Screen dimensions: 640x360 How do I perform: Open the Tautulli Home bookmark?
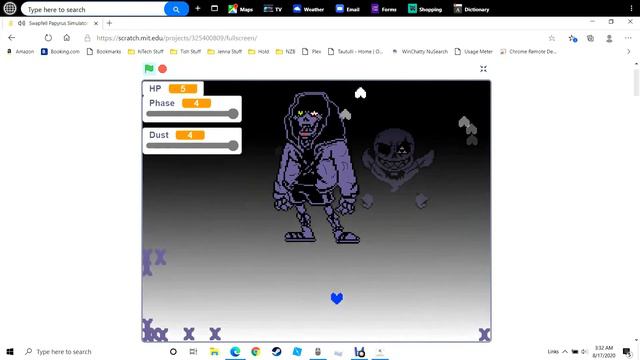tap(356, 51)
